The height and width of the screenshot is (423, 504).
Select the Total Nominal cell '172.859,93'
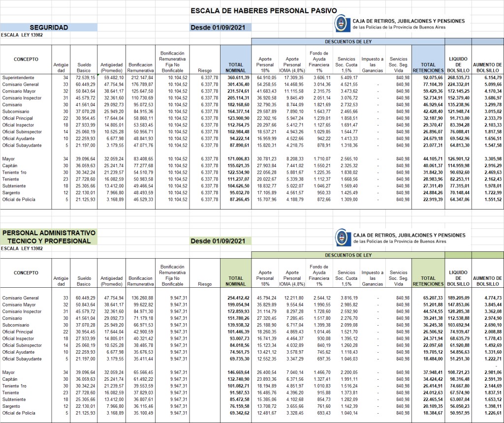(238, 311)
